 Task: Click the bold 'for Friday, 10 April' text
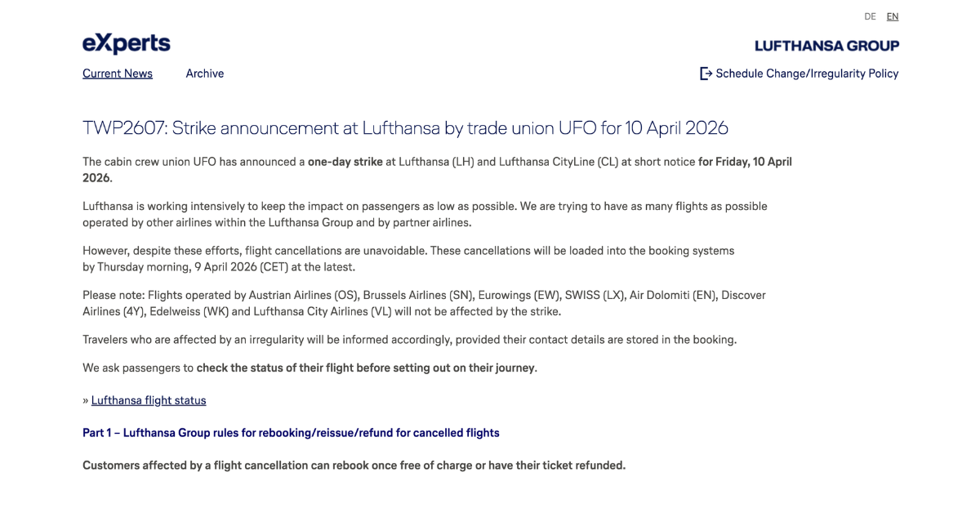(745, 162)
